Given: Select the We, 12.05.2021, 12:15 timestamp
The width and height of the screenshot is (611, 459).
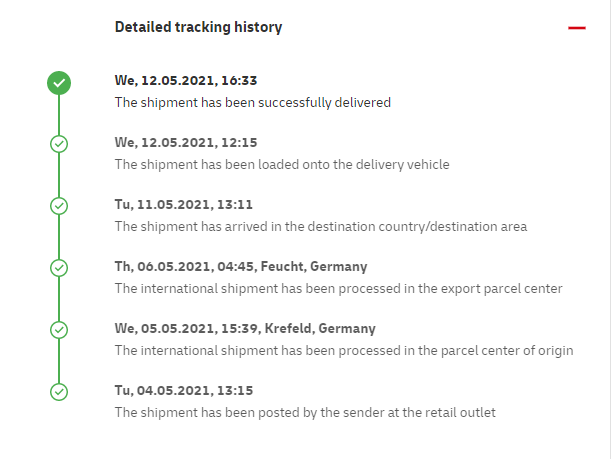Looking at the screenshot, I should (186, 143).
